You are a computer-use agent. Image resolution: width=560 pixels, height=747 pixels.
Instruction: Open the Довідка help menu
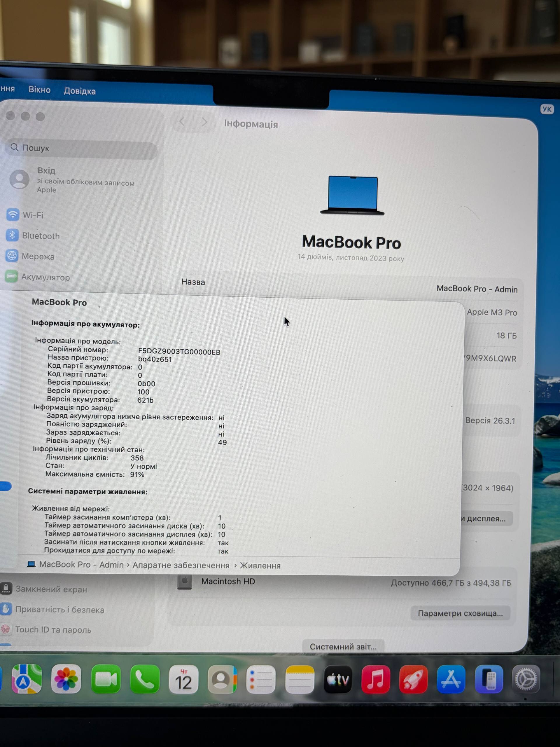(80, 91)
